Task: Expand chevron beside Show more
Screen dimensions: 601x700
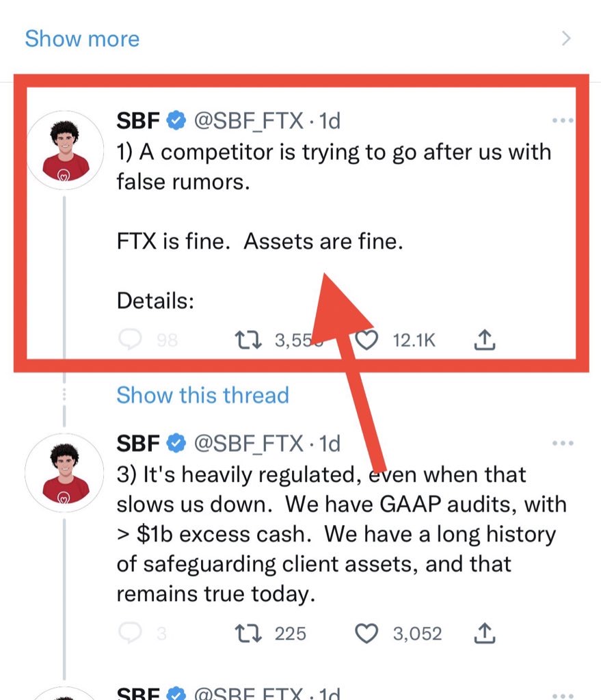Action: tap(565, 38)
